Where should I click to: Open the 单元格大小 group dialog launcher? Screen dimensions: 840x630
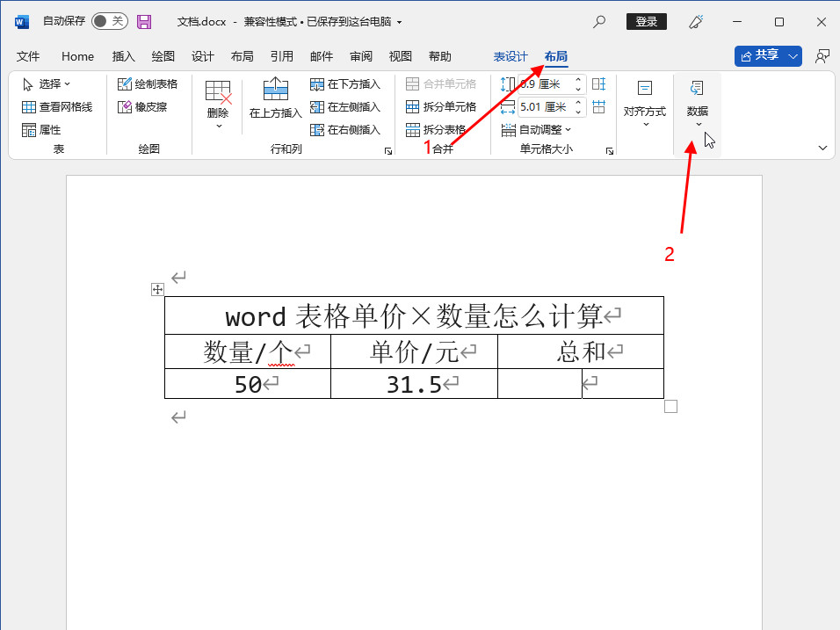610,152
